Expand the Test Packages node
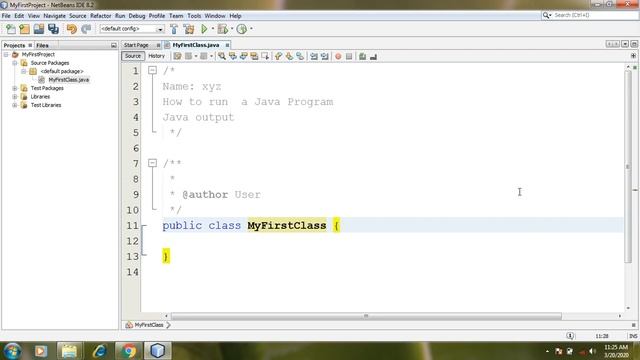 15,88
